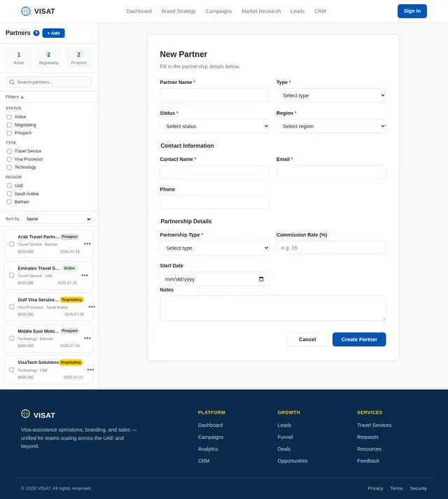Open footer Funnel link
The image size is (448, 499).
click(x=285, y=437)
